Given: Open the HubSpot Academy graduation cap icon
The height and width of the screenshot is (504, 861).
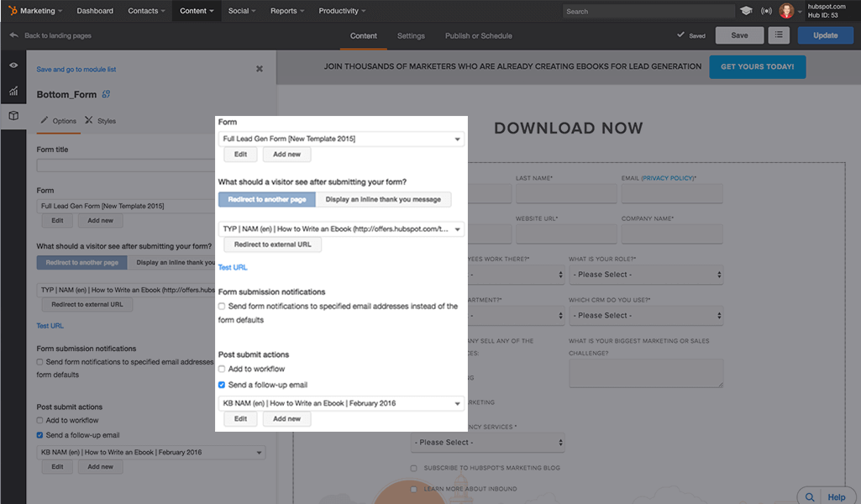Looking at the screenshot, I should click(747, 11).
